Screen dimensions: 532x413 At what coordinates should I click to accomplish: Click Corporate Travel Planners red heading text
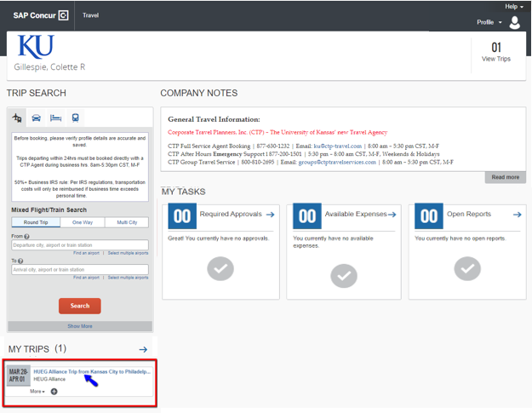coord(277,132)
